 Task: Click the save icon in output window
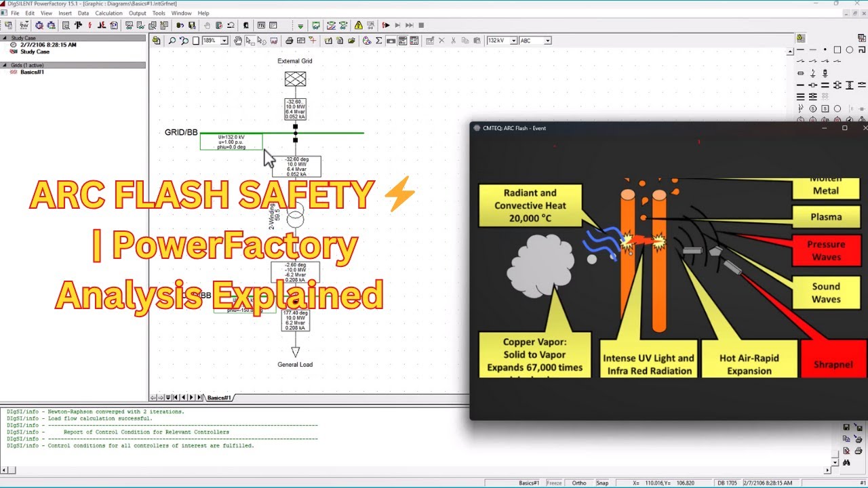[x=846, y=427]
